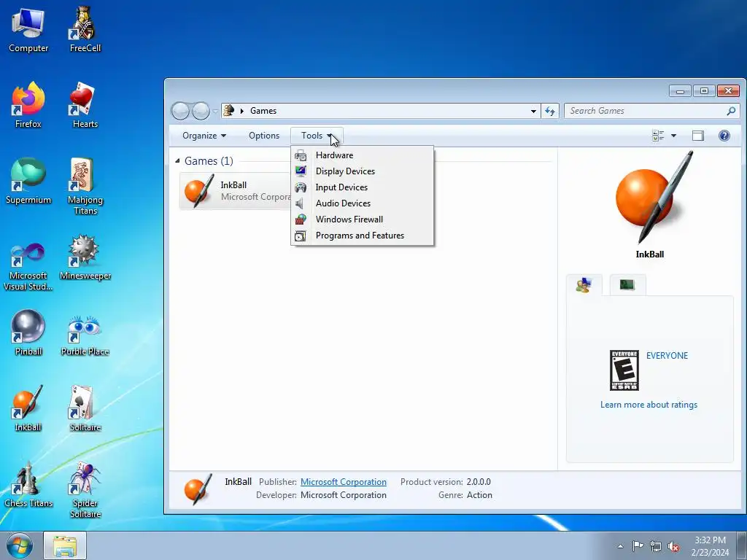Screen dimensions: 747x560
Task: Open the FreeCell desktop shortcut
Action: point(85,30)
